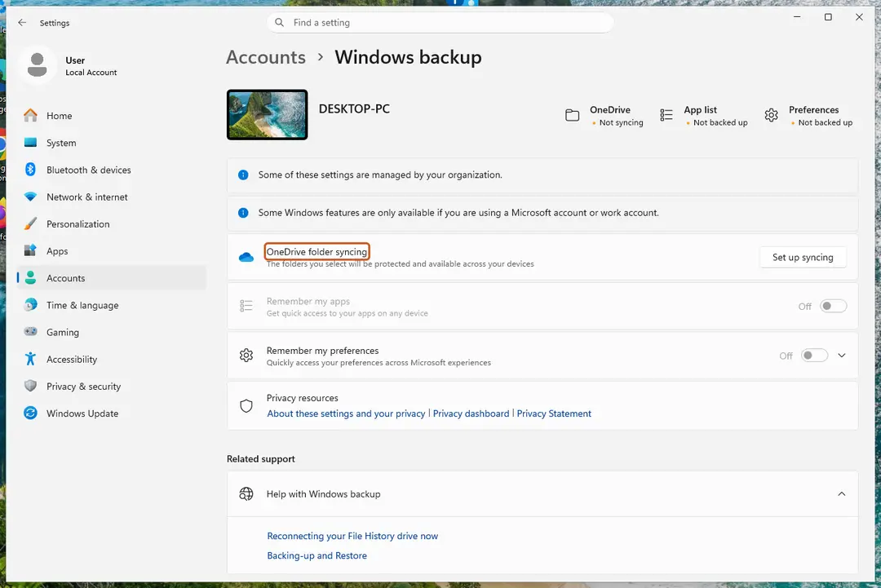Open Reconnecting your File History drive now
The height and width of the screenshot is (588, 881).
click(352, 536)
